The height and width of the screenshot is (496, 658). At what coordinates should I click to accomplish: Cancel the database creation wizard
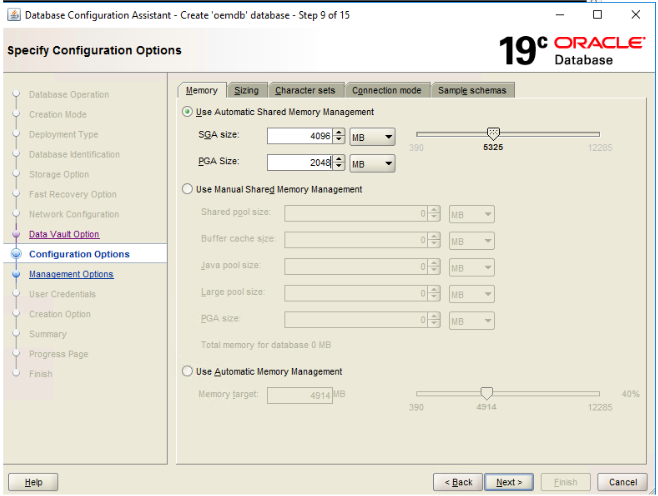(x=623, y=482)
